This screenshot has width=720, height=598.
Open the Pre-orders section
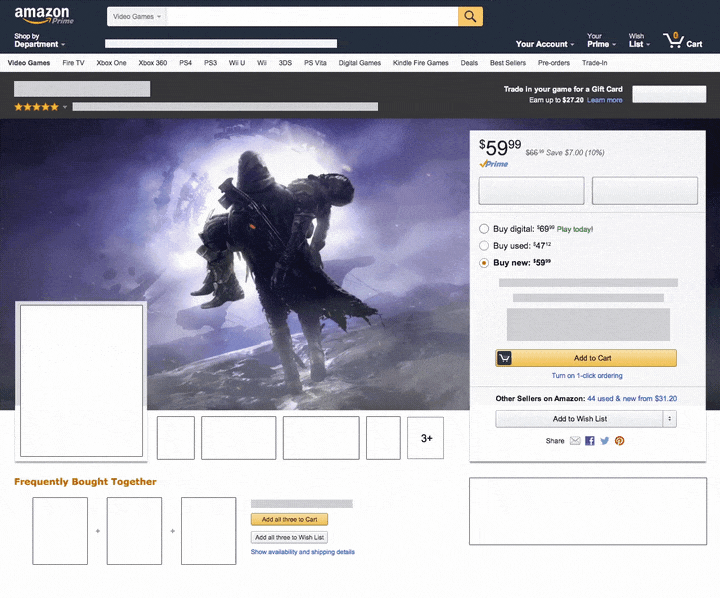554,63
